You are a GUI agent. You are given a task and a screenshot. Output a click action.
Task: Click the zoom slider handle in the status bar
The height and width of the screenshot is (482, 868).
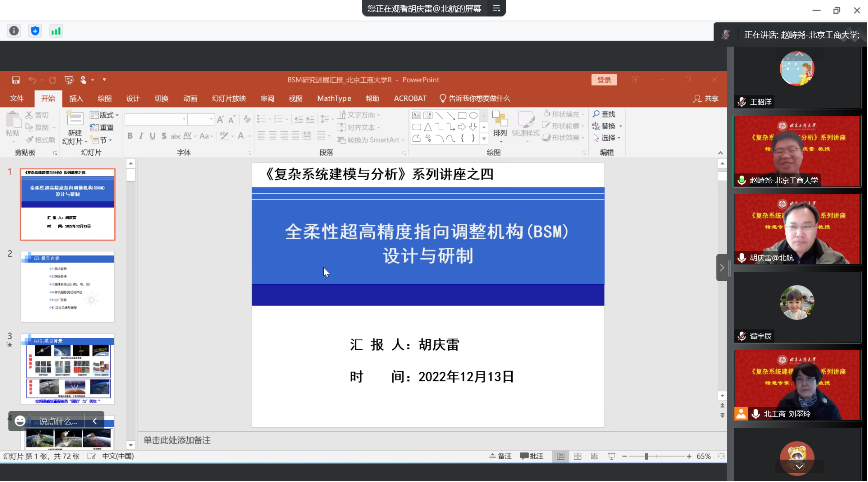[646, 456]
